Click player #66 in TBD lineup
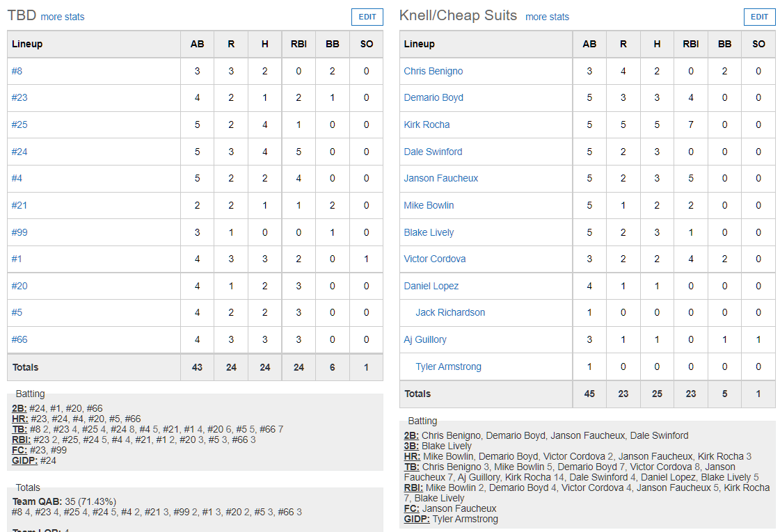The image size is (780, 532). click(x=19, y=339)
